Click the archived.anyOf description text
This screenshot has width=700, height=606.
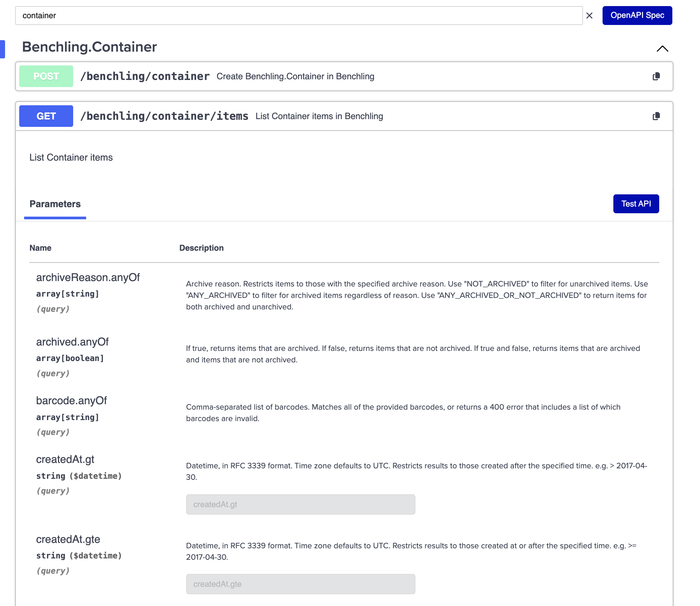pos(413,354)
